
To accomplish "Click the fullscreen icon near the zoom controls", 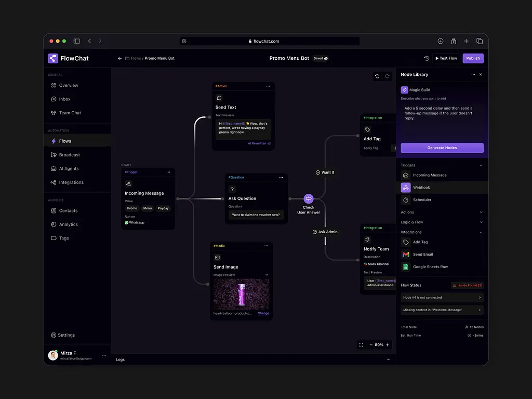I will tap(361, 344).
